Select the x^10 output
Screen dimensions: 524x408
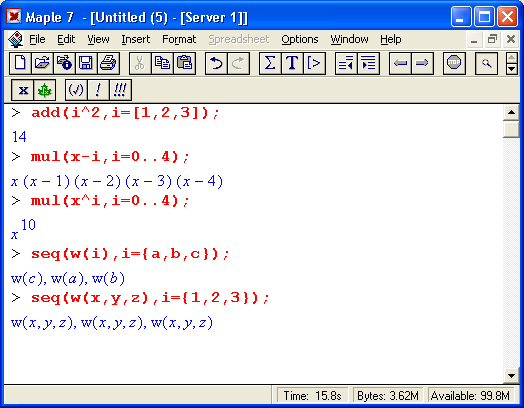click(23, 229)
